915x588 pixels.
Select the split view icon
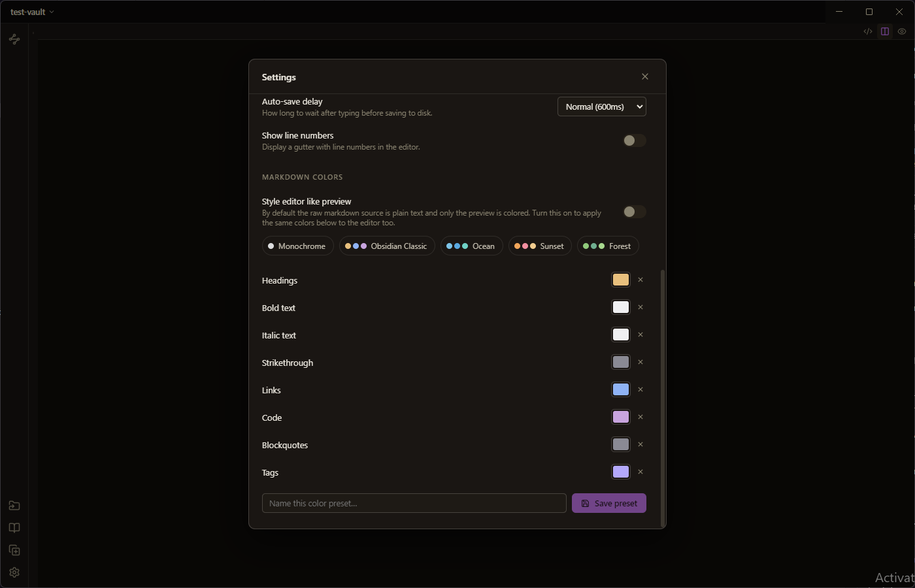(885, 31)
